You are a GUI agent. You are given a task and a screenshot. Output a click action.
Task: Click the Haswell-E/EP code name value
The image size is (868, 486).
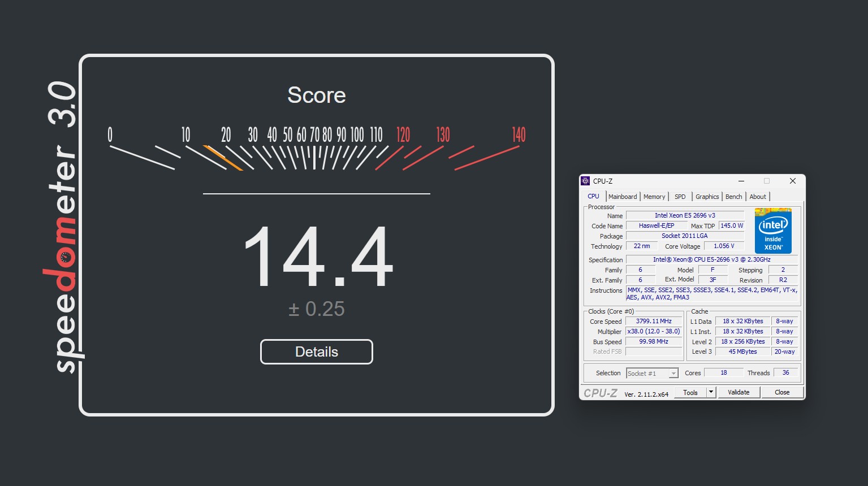(656, 225)
